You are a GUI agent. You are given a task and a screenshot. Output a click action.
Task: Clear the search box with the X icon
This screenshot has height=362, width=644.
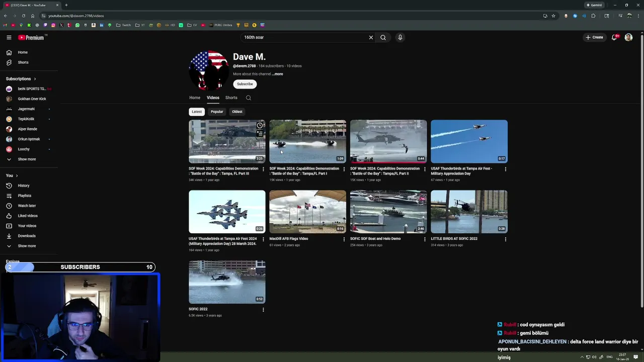click(371, 37)
